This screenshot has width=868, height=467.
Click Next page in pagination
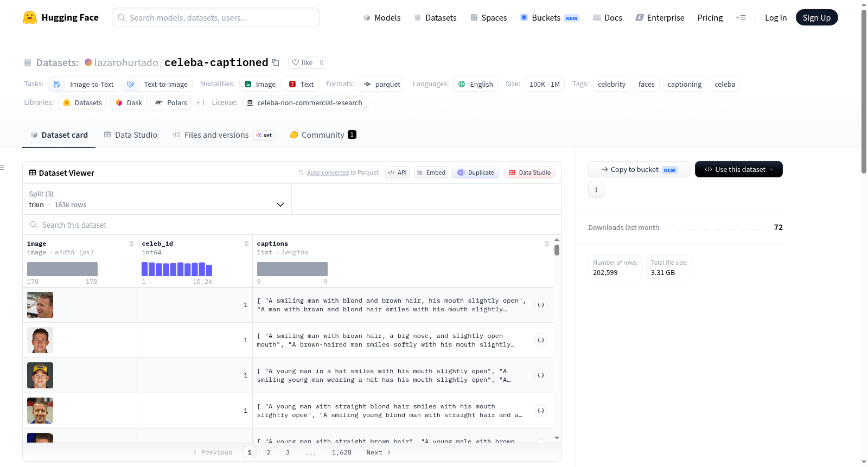(x=379, y=452)
